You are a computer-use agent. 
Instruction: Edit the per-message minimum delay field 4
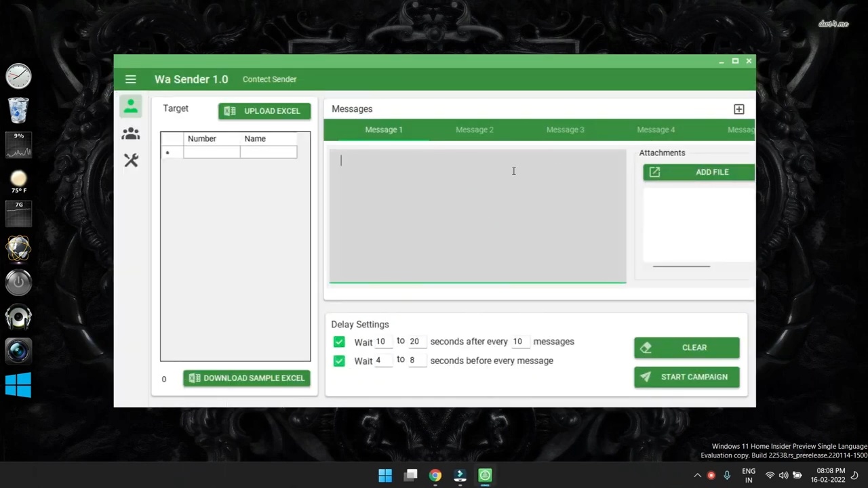(x=383, y=361)
